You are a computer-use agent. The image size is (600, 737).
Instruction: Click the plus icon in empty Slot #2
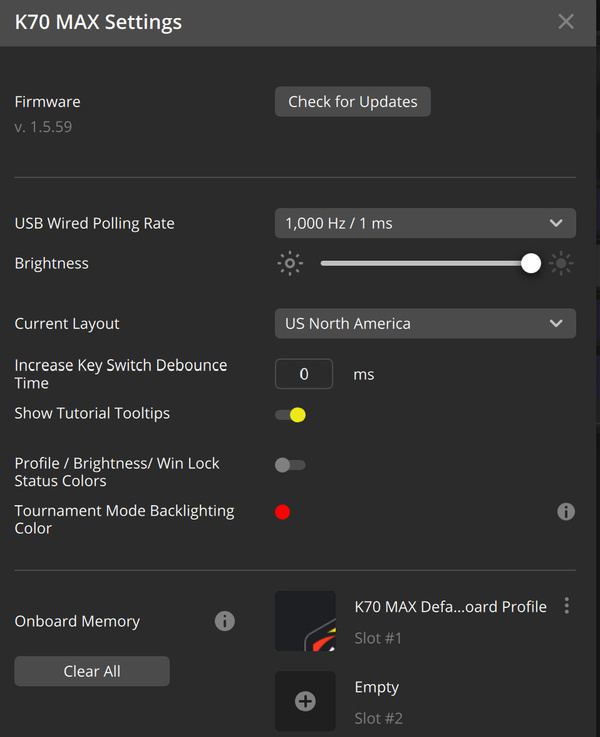[x=305, y=701]
